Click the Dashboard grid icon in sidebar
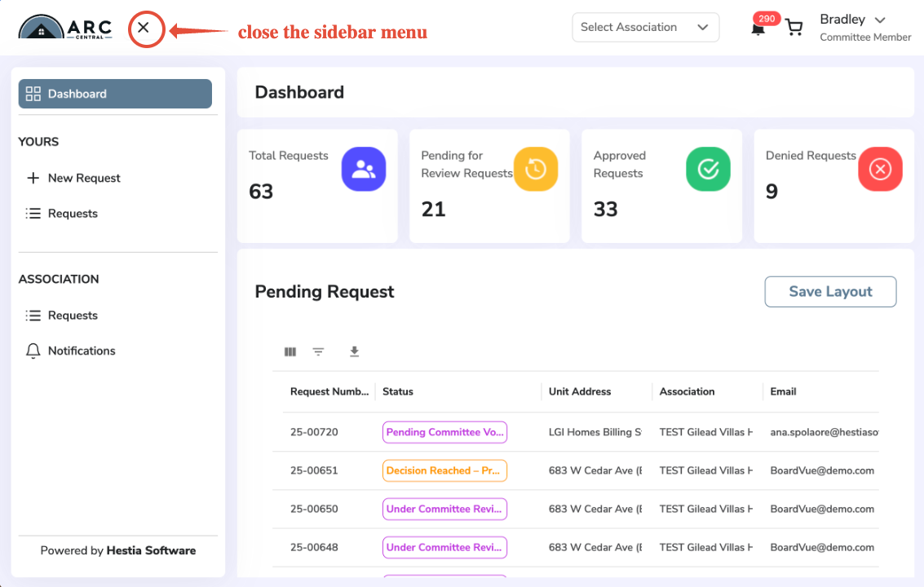This screenshot has width=924, height=587. (x=33, y=94)
